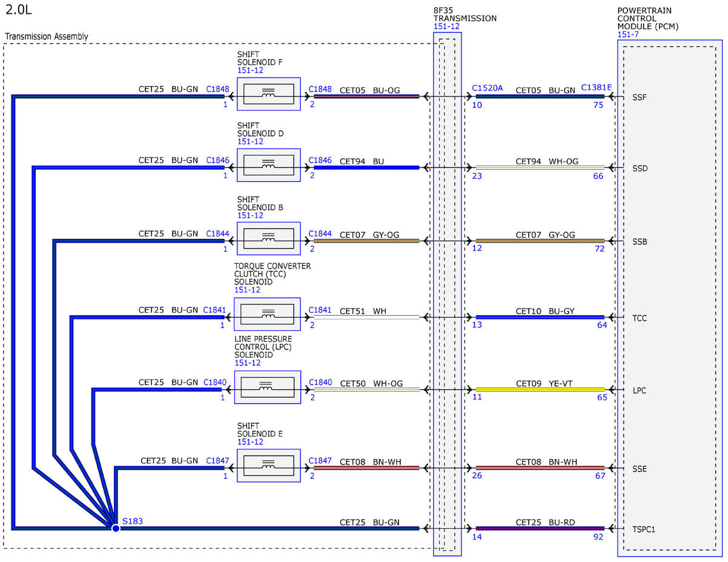Click pin number 75 at the PCM
Image resolution: width=728 pixels, height=562 pixels.
point(599,105)
